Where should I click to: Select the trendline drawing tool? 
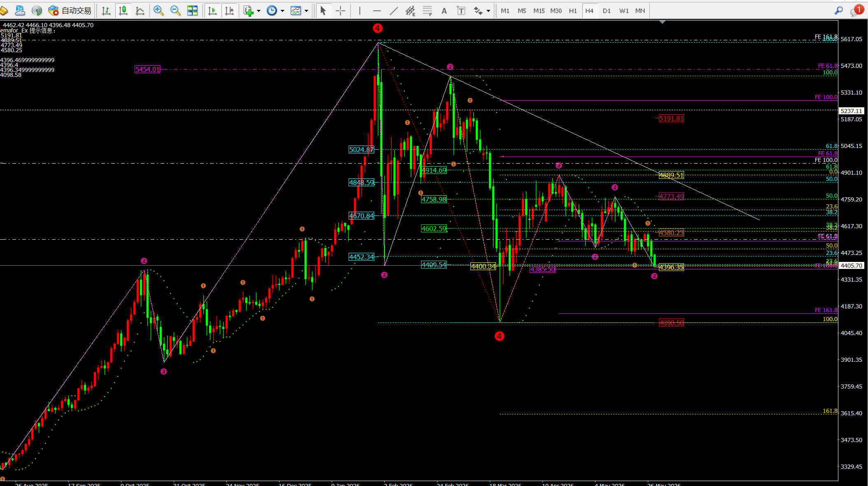coord(393,11)
